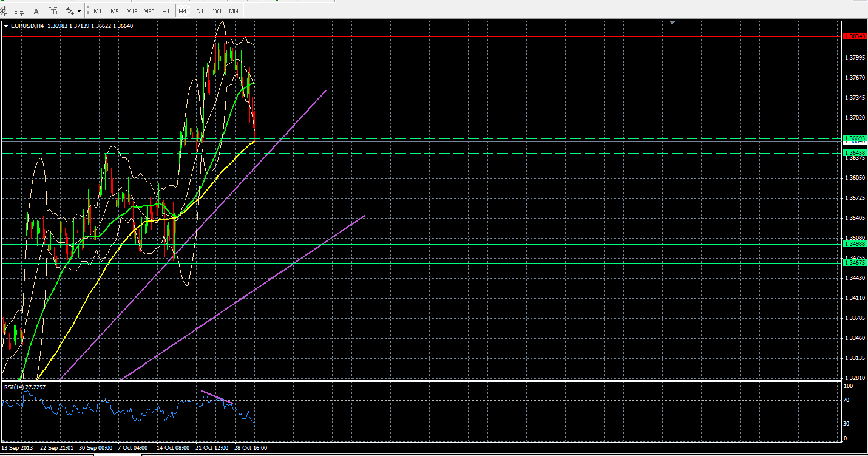The width and height of the screenshot is (868, 456).
Task: Click the 21 Oct 12:00 date label
Action: [212, 448]
